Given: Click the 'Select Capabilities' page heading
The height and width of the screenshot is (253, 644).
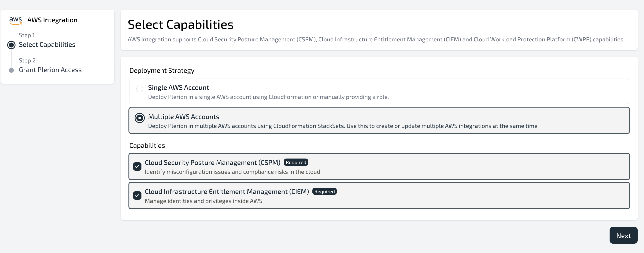Looking at the screenshot, I should coord(181,25).
